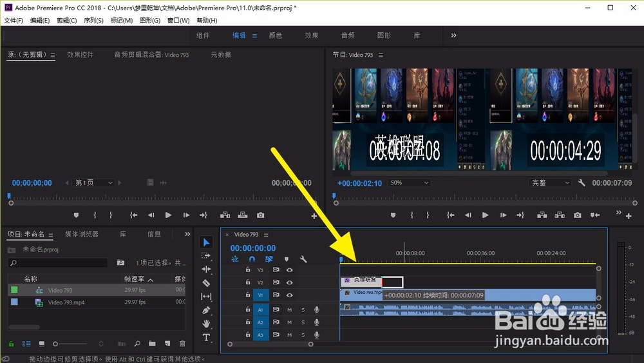Screen dimensions: 644x363
Task: Open the Source panel menu
Action: click(53, 55)
